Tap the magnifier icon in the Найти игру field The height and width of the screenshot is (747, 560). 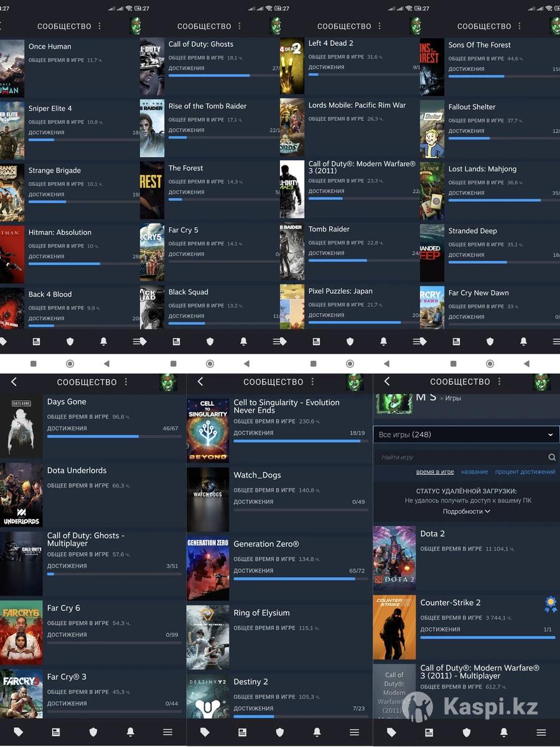point(552,457)
